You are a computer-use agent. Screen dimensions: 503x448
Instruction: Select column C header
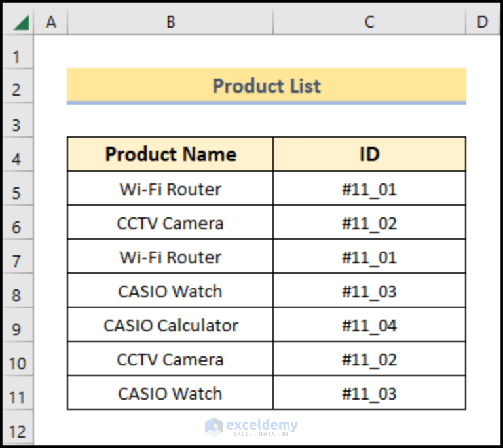369,22
